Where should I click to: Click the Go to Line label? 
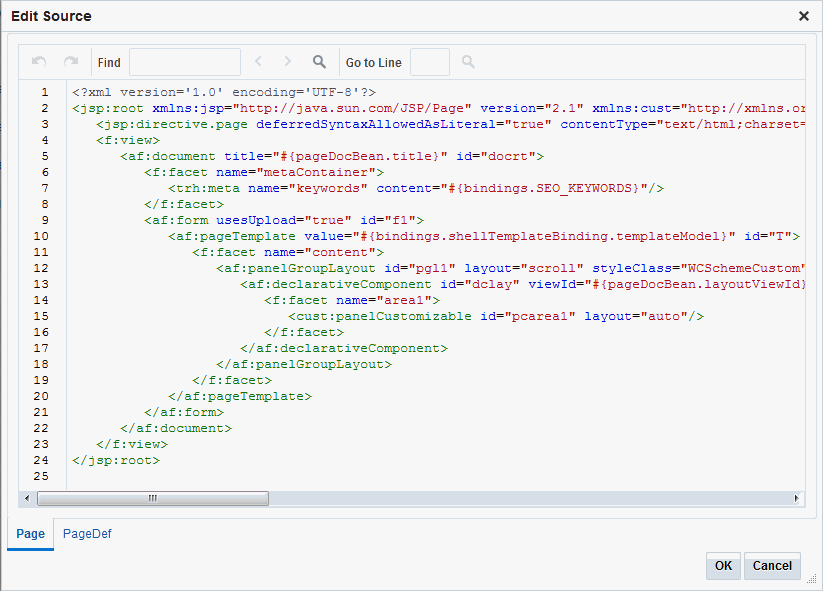tap(374, 62)
